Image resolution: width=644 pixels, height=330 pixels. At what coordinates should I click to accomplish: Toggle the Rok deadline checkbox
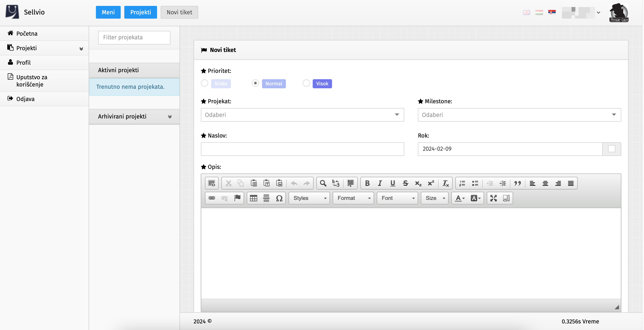coord(612,149)
